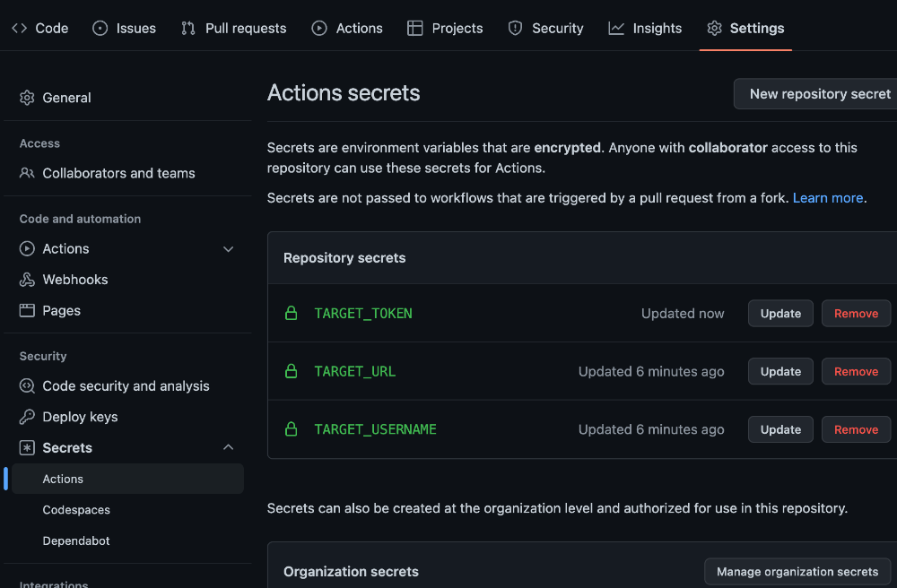The height and width of the screenshot is (588, 897).
Task: Remove the TARGET_USERNAME secret
Action: tap(856, 429)
